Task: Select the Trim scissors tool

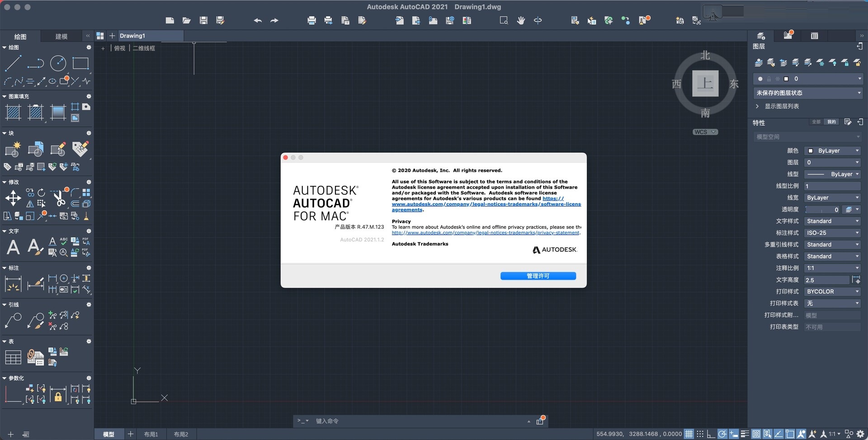Action: point(58,198)
